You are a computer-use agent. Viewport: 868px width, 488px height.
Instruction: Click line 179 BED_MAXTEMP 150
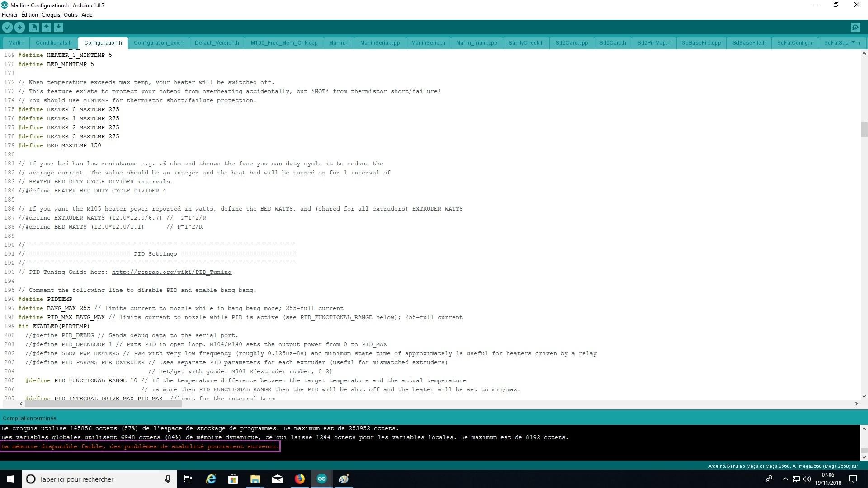coord(60,145)
